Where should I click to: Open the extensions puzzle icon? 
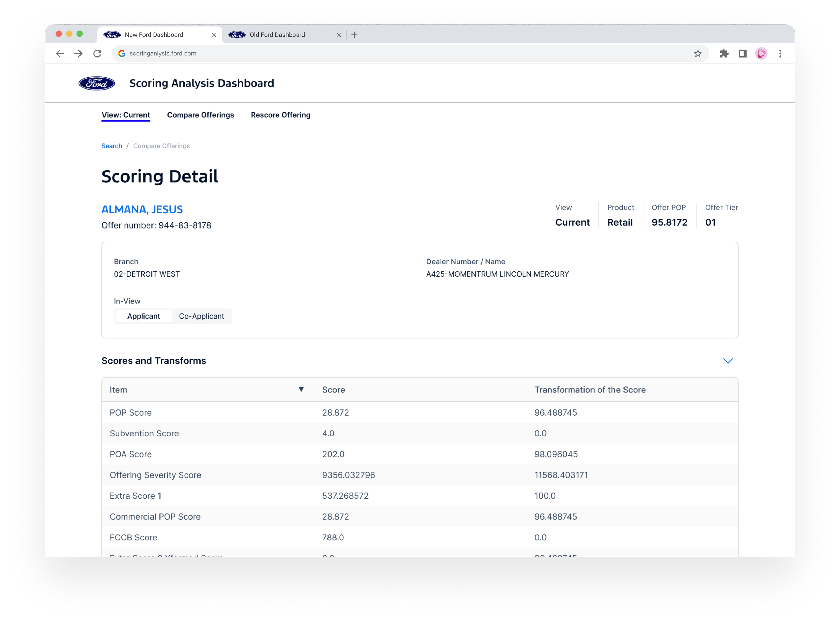pos(723,54)
